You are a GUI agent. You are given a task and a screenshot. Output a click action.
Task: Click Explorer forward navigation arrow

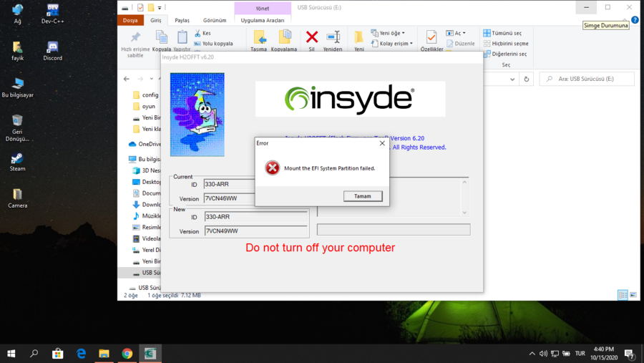(x=140, y=79)
